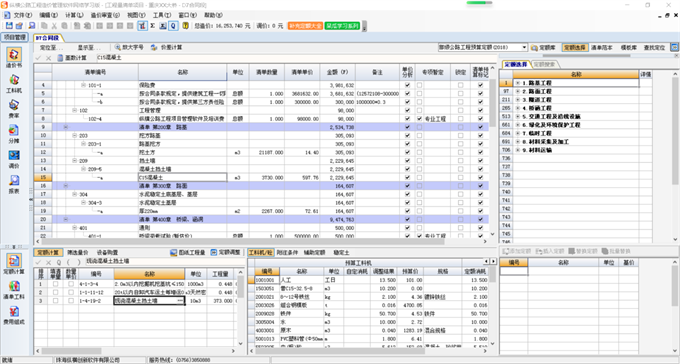Switch to the 附注条件 tab
Viewport: 680px width, 364px height.
287,252
